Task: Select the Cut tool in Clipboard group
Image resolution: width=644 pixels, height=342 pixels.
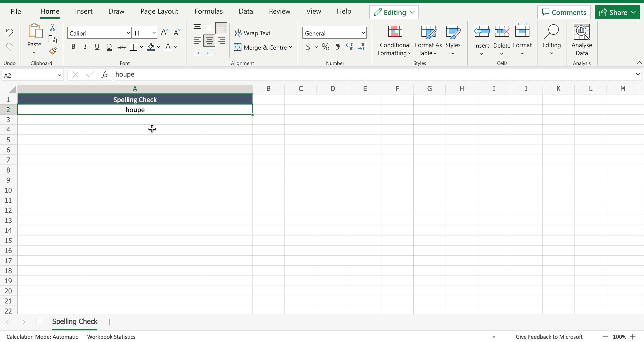Action: (x=52, y=27)
